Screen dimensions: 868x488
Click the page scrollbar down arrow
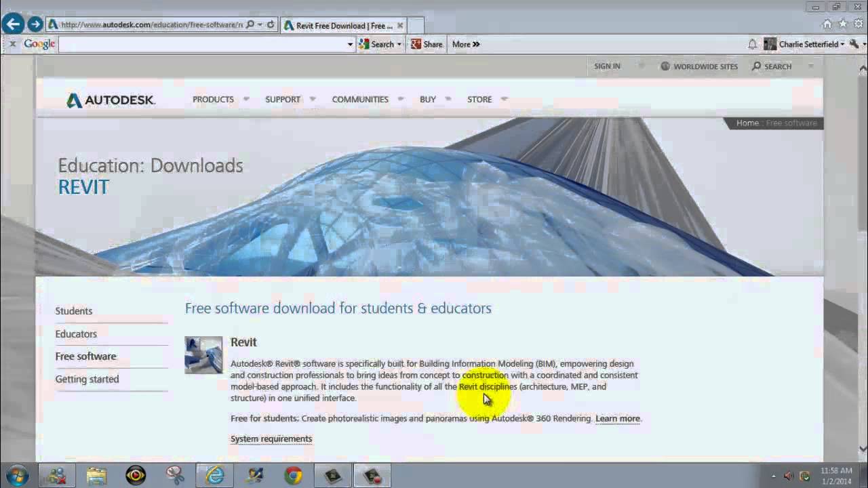[863, 448]
